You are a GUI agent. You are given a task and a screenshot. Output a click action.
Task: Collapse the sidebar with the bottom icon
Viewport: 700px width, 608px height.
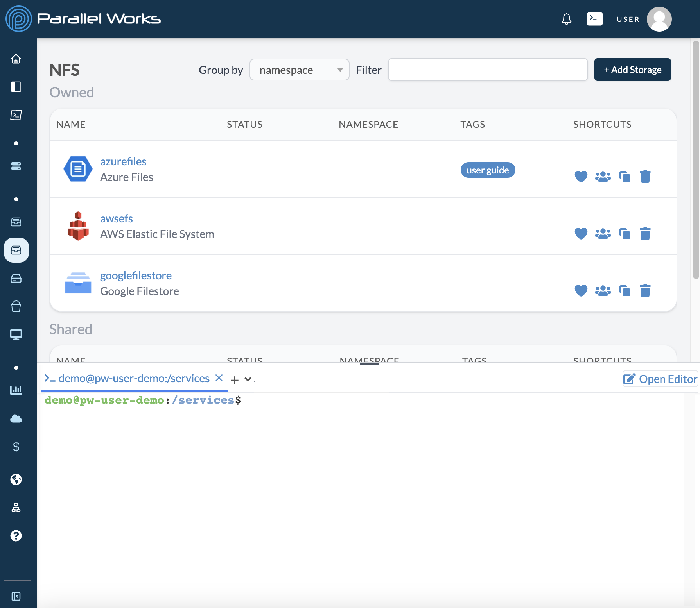(16, 596)
